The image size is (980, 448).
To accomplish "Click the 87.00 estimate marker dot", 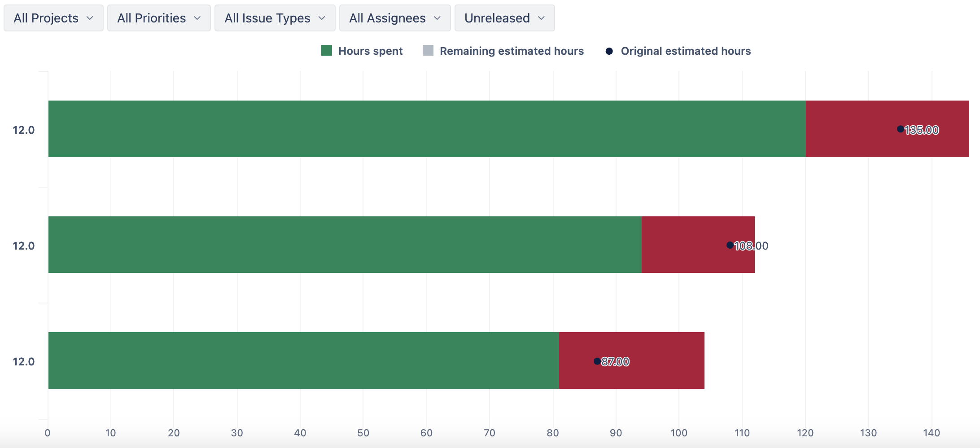I will click(597, 361).
